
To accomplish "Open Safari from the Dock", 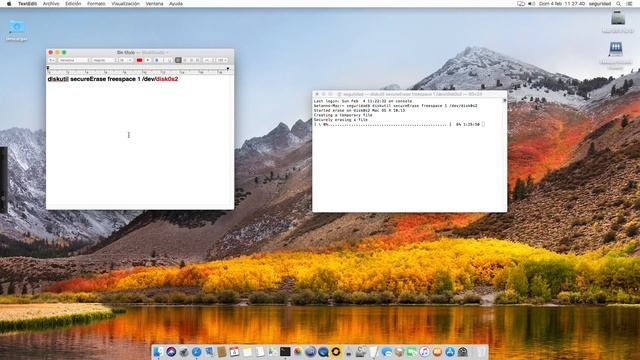I will (x=196, y=351).
